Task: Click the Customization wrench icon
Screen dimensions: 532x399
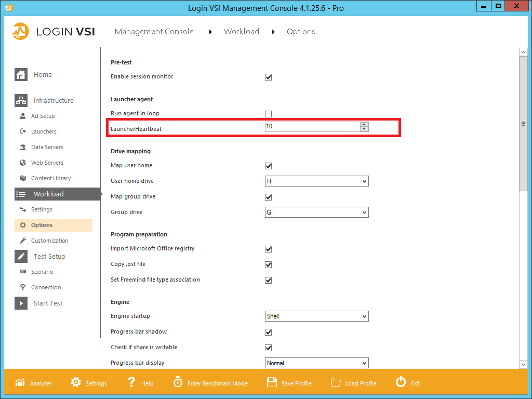Action: click(x=23, y=241)
